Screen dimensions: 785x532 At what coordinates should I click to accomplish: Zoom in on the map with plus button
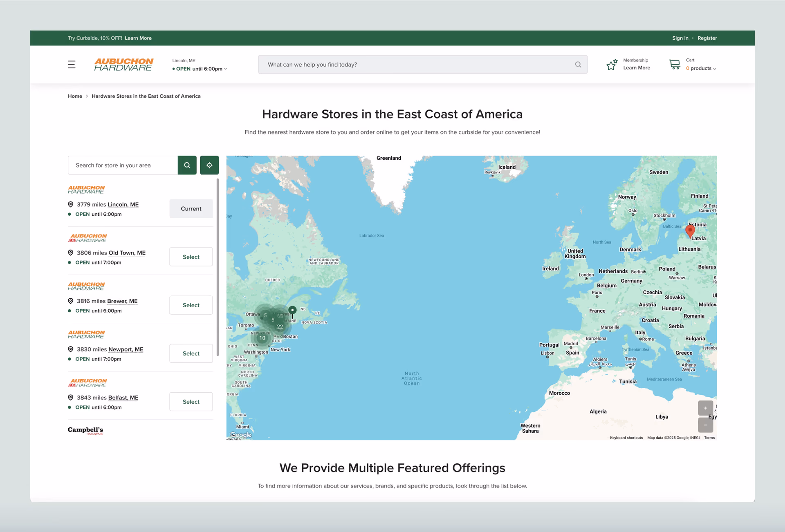coord(706,408)
